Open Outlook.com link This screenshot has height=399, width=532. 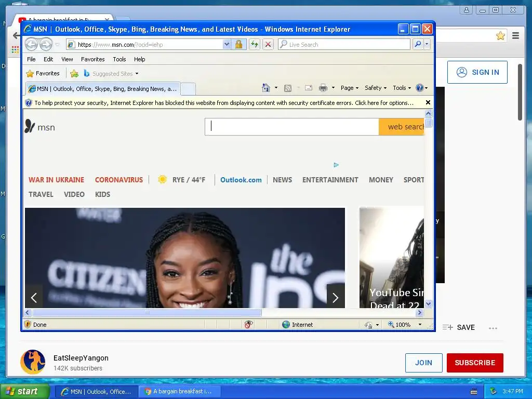[241, 180]
